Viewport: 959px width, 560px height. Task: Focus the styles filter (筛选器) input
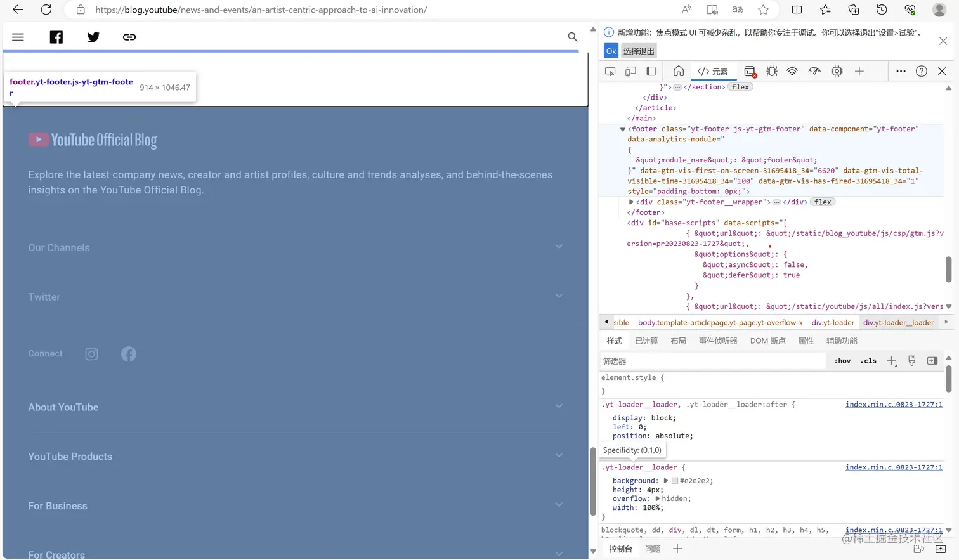(713, 361)
